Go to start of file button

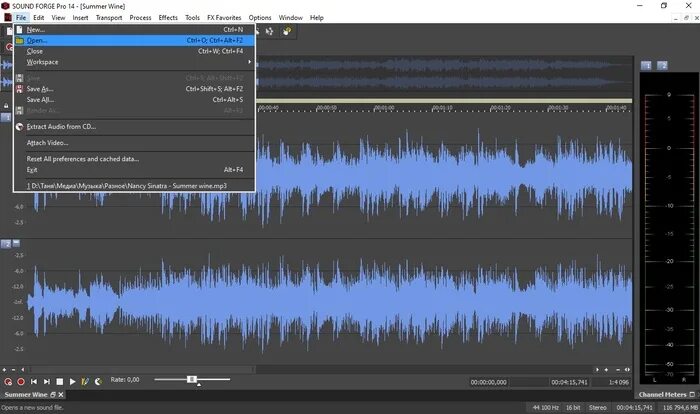point(34,381)
